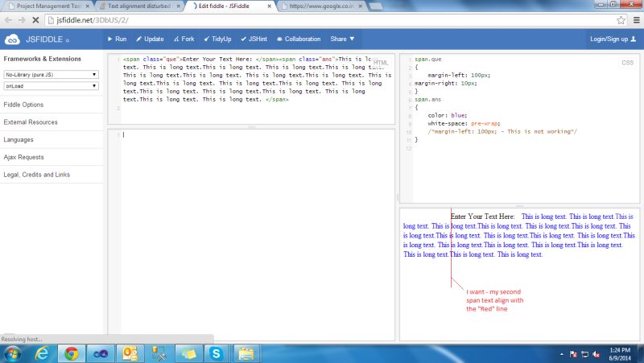
Task: Click inside the HTML editor panel
Action: (x=251, y=89)
